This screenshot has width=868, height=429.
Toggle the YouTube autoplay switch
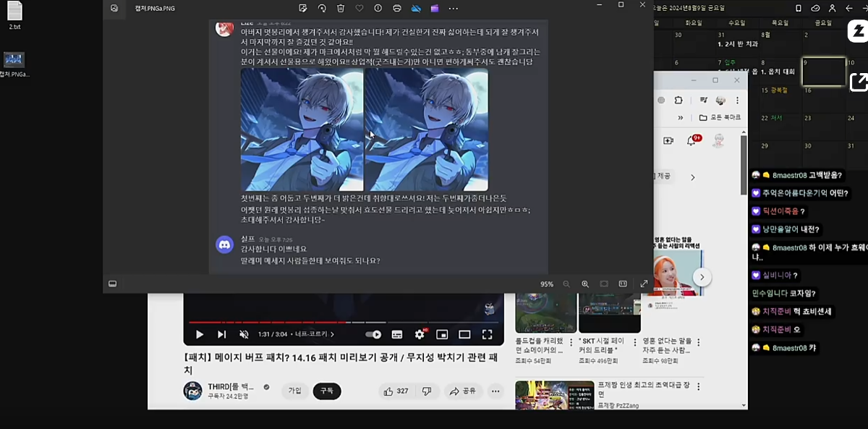pos(373,334)
